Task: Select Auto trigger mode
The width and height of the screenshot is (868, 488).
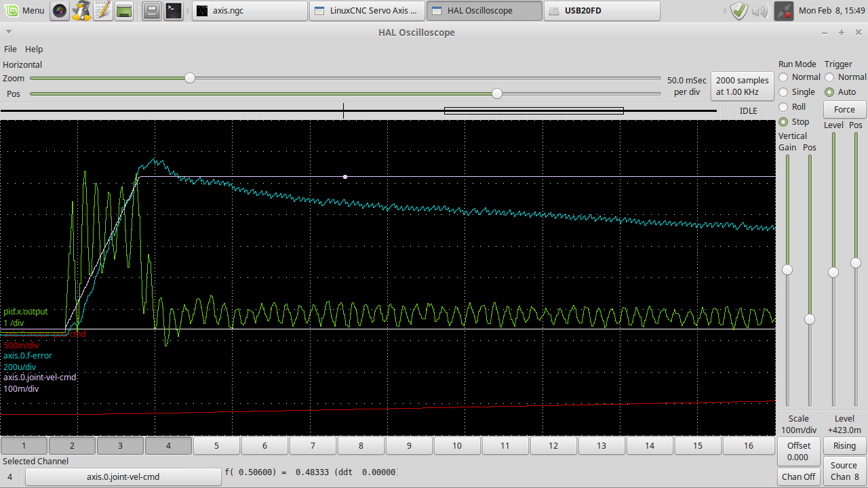Action: pyautogui.click(x=840, y=92)
